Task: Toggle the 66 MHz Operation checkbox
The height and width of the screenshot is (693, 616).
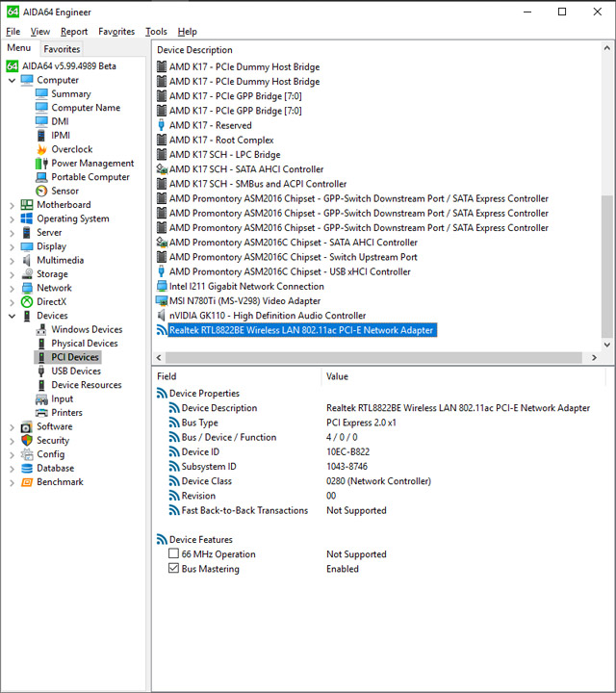Action: pyautogui.click(x=173, y=553)
